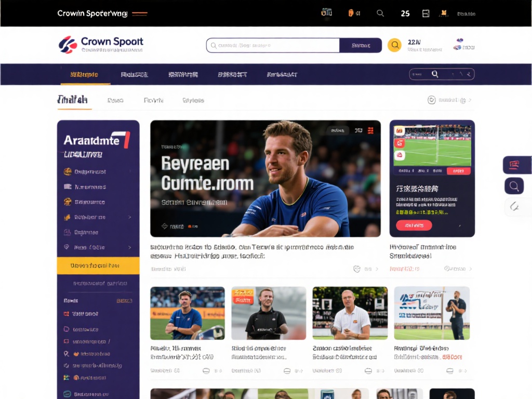Click the magnifier icon in the black top bar
532x399 pixels.
(380, 14)
